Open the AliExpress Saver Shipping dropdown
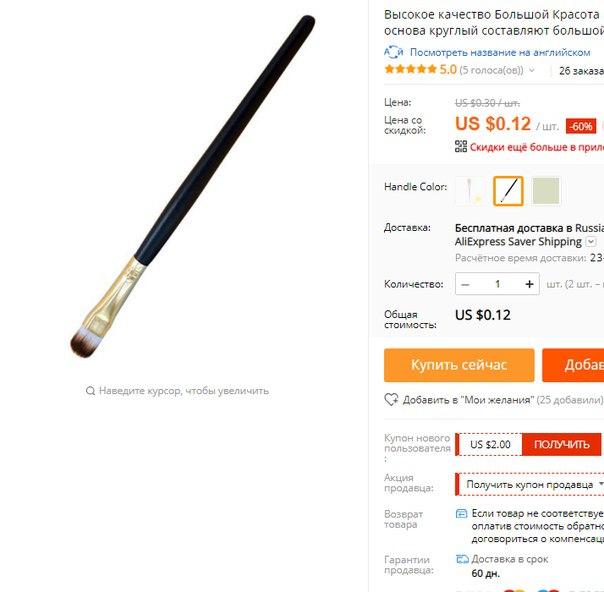Viewport: 604px width, 592px height. coord(591,242)
